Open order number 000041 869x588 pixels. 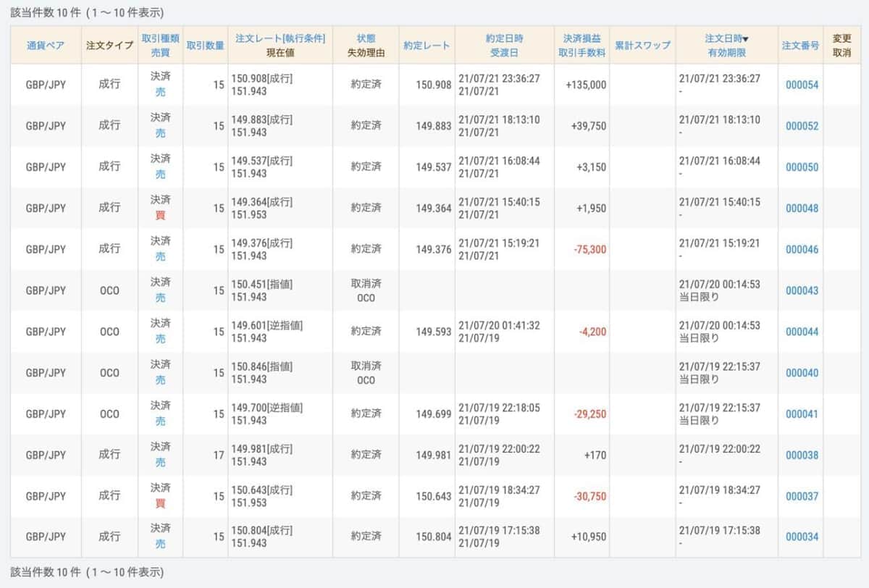(802, 414)
